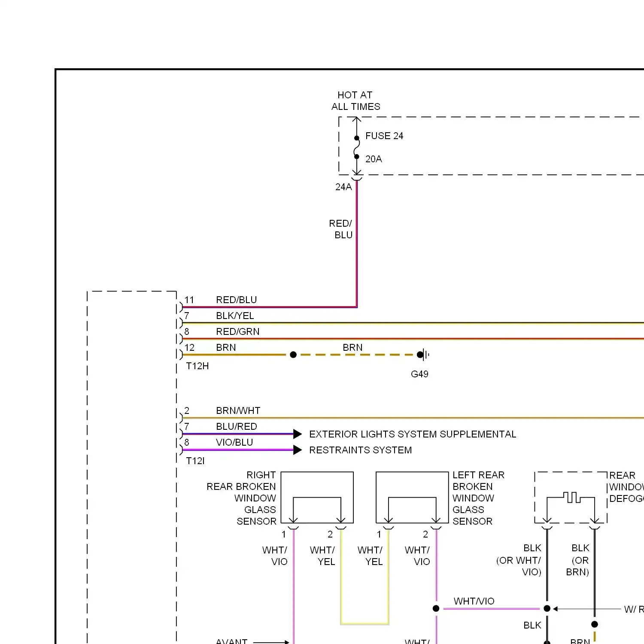Click the ground symbol at G49

[x=424, y=355]
